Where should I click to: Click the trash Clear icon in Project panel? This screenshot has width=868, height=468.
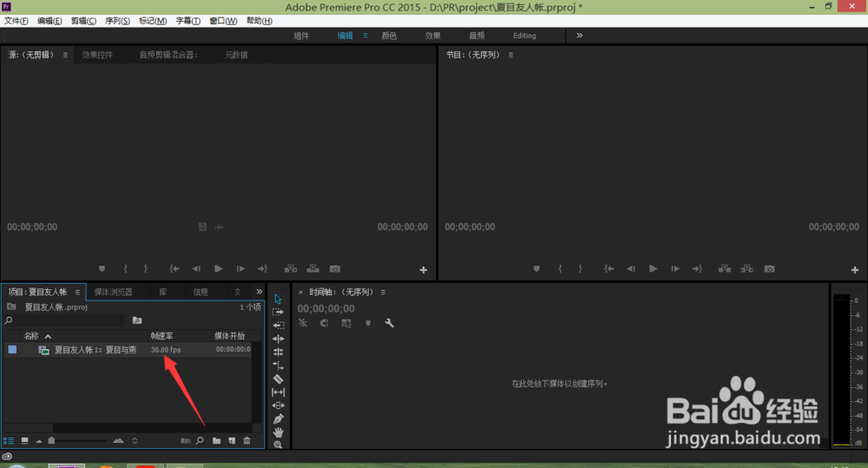click(247, 441)
